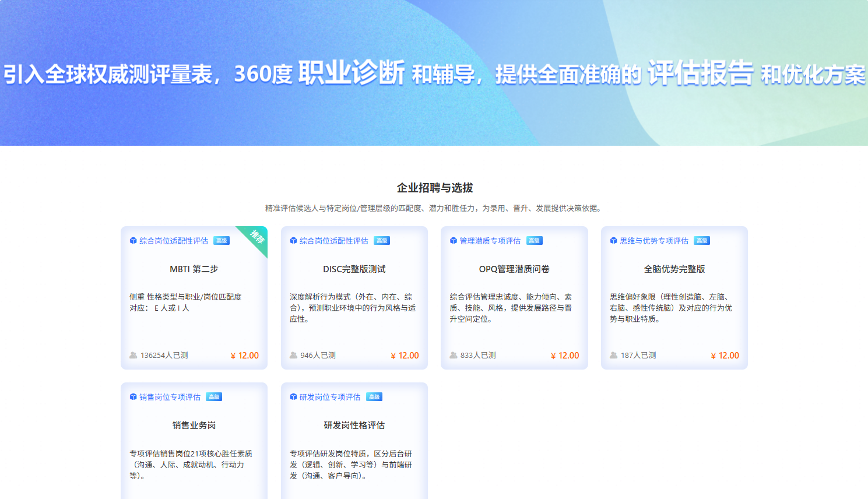The image size is (868, 499).
Task: Click people icon next to 946人已测
Action: 294,356
